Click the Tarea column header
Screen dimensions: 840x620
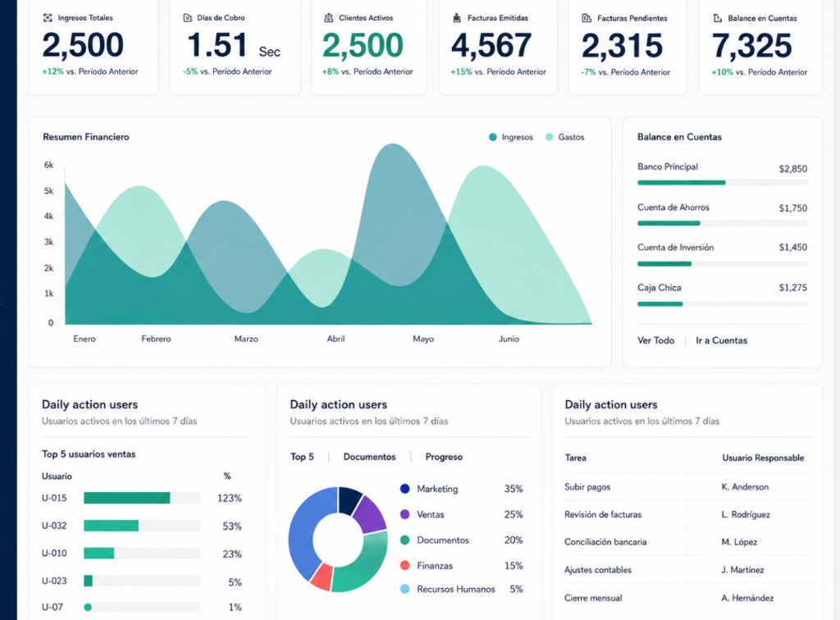pyautogui.click(x=575, y=458)
